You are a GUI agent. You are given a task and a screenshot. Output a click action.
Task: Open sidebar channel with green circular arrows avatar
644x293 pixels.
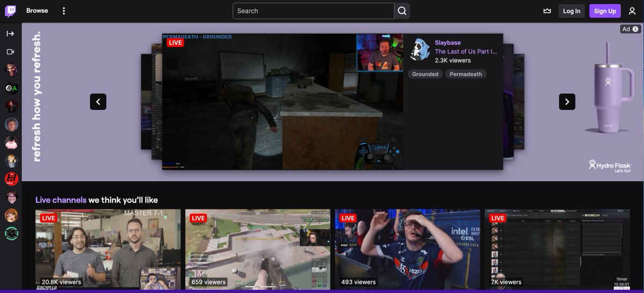11,233
